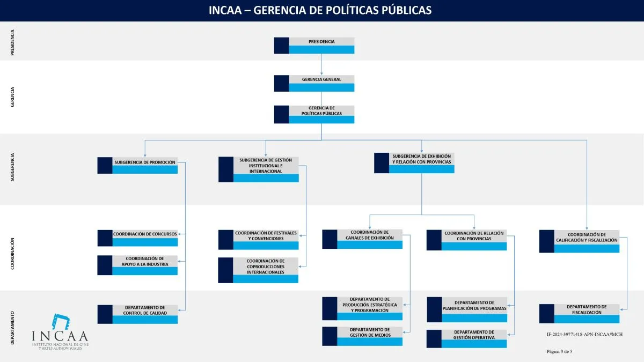Select Departamento de Producción Estratégica y Programación

(x=362, y=308)
